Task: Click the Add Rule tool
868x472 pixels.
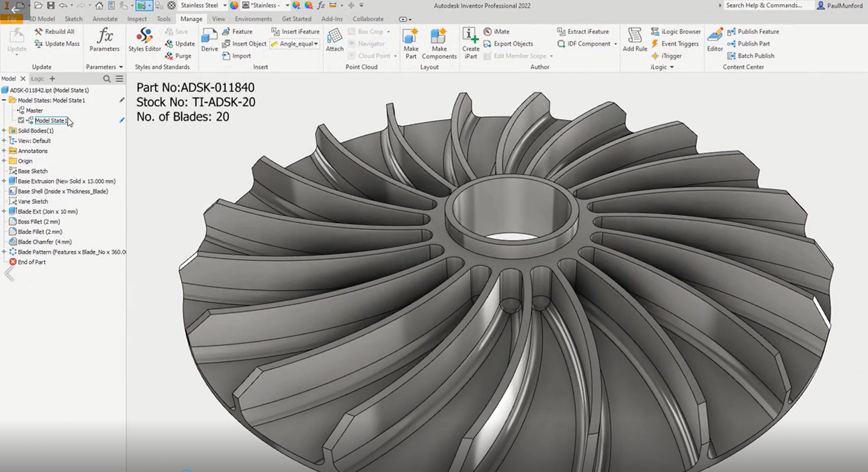Action: coord(635,40)
